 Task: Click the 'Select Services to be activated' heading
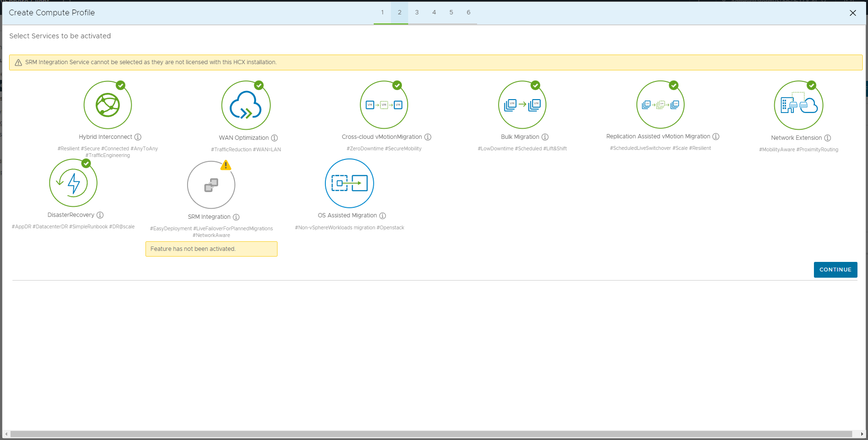(60, 36)
